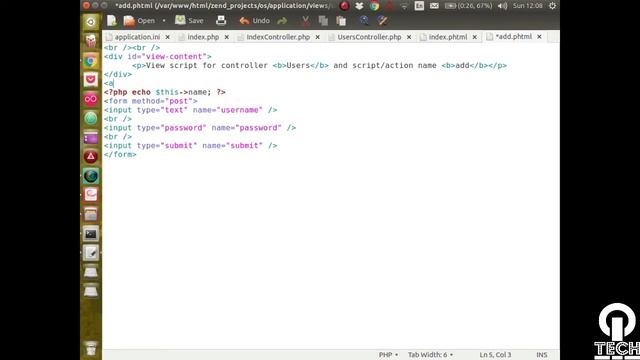Image resolution: width=640 pixels, height=360 pixels.
Task: Redo the last undone action
Action: 282,20
